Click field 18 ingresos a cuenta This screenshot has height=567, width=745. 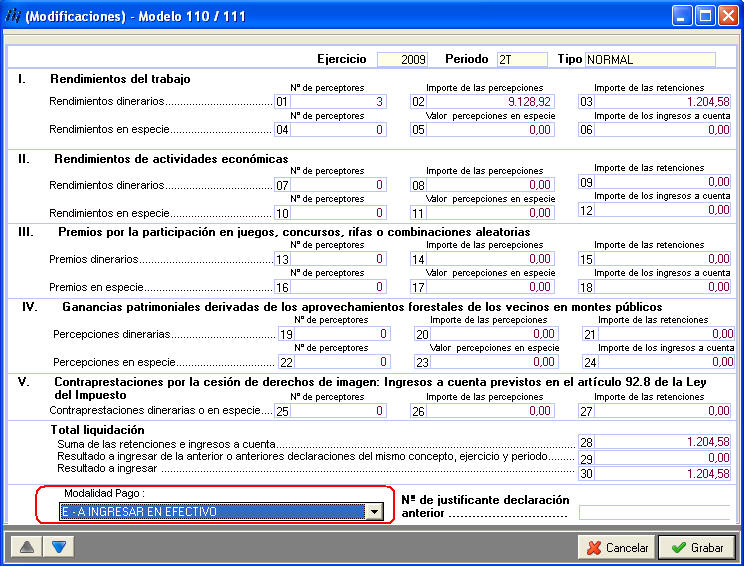point(662,287)
